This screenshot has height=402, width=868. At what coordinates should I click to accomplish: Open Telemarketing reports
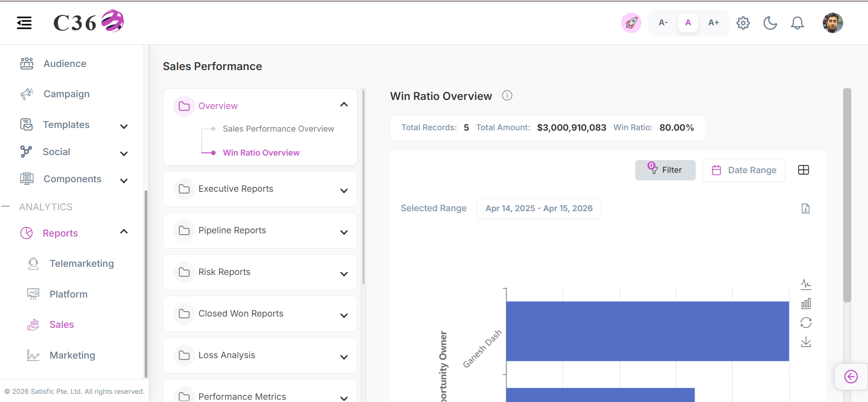coord(81,264)
